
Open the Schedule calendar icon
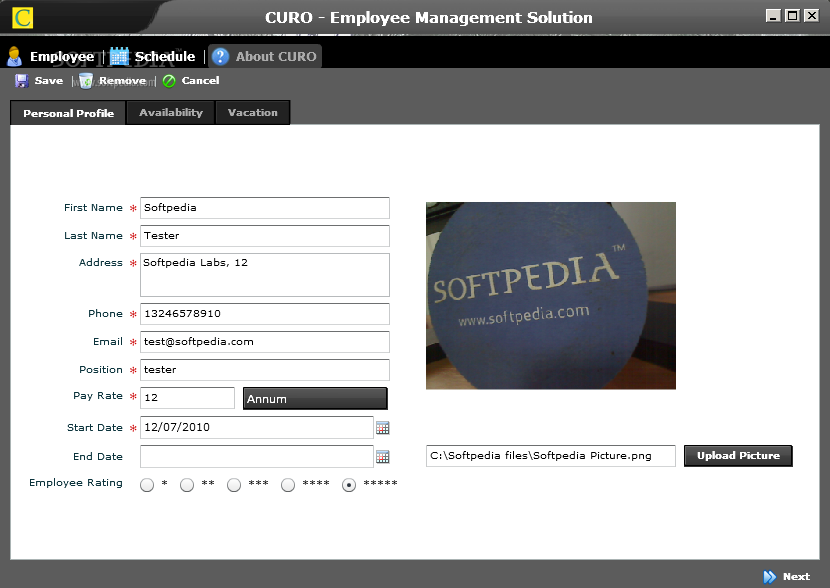point(120,56)
